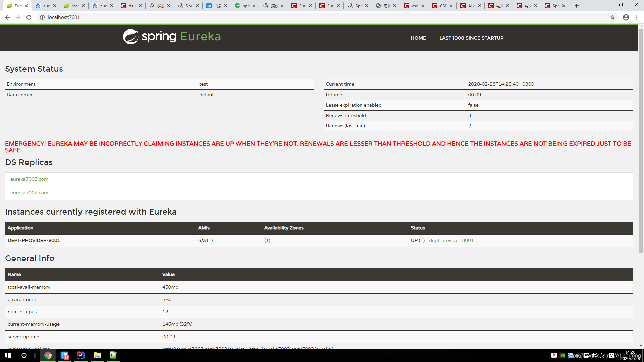Open a new browser tab

[x=577, y=6]
